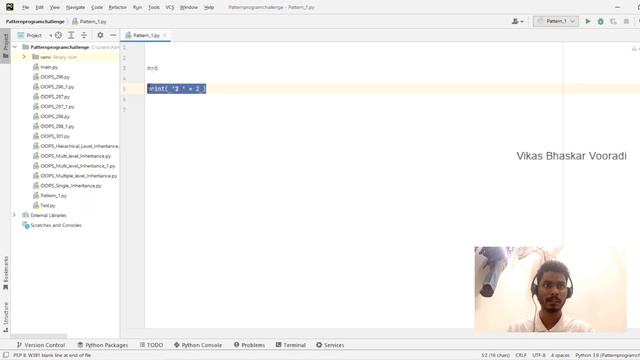The width and height of the screenshot is (640, 360).
Task: Expand the venv folder
Action: point(24,57)
